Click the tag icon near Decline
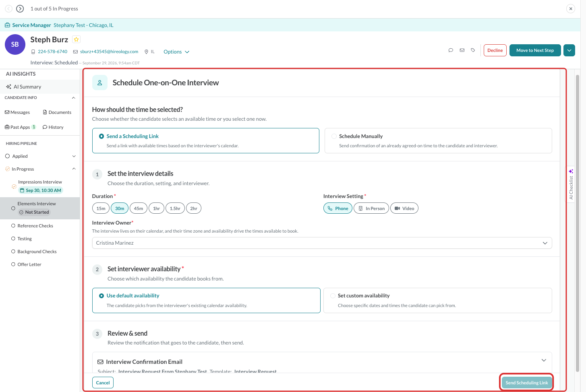Screen dimensions: 586x392 (473, 50)
